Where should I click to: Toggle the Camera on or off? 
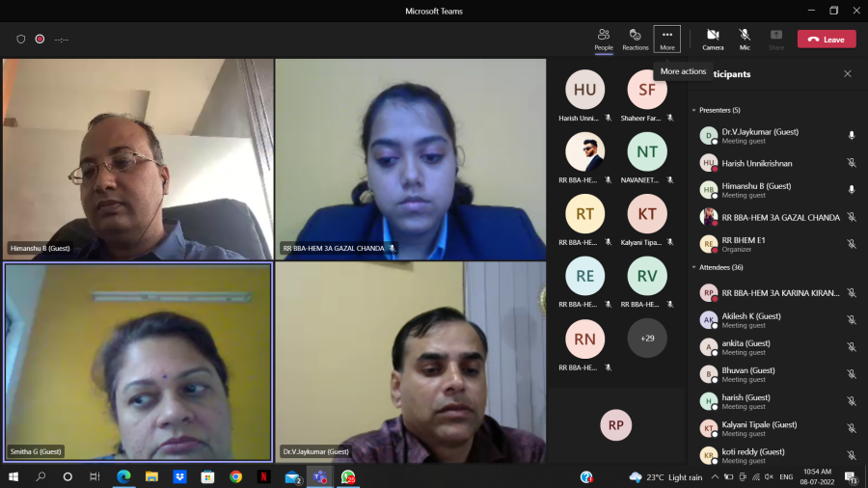coord(713,39)
